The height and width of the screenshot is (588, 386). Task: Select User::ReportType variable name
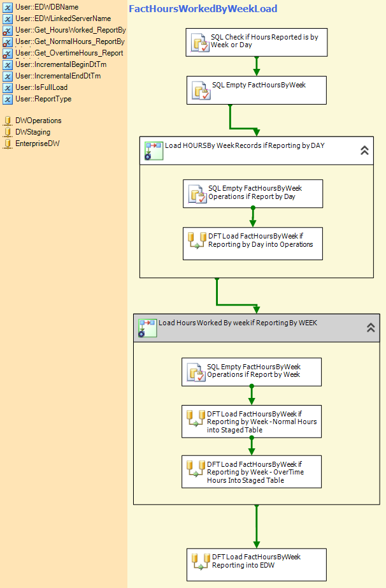pyautogui.click(x=43, y=99)
